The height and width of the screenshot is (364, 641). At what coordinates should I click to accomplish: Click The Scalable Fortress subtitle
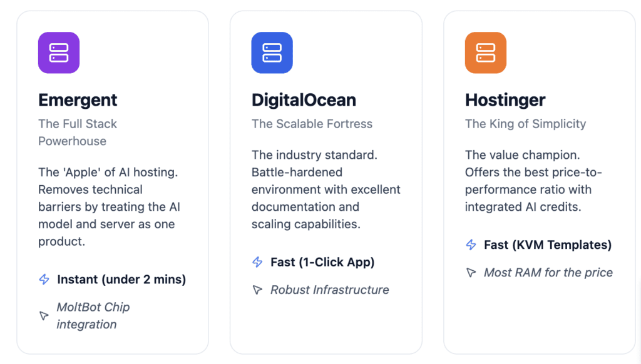click(x=312, y=124)
